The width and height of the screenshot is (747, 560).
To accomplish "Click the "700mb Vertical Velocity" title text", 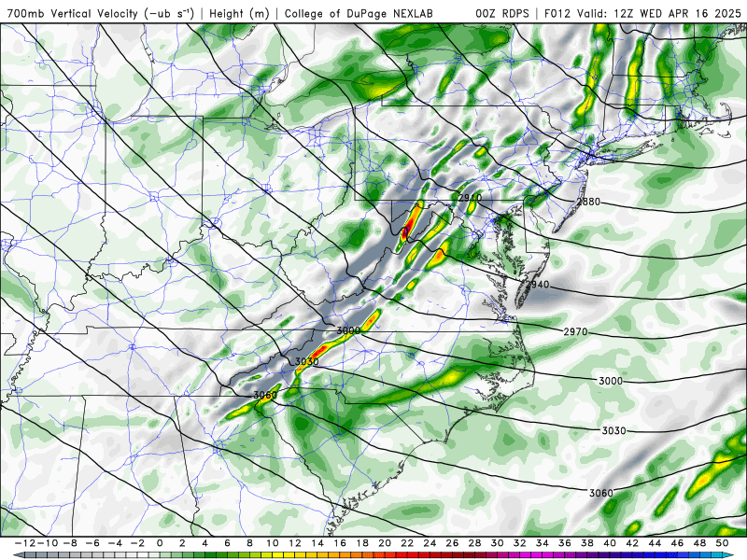I will pyautogui.click(x=73, y=13).
